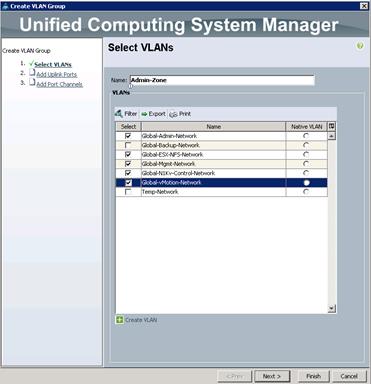The width and height of the screenshot is (371, 384).
Task: Set Global-Backup-Network as native VLAN
Action: (306, 145)
